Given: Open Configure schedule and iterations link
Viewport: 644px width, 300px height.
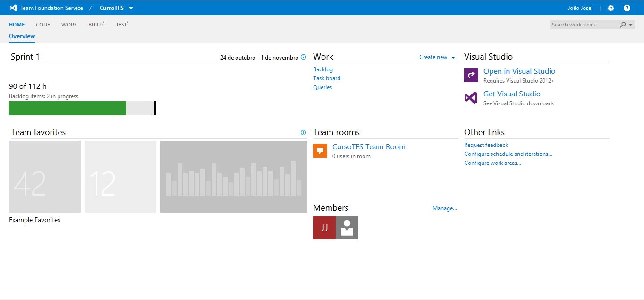Looking at the screenshot, I should [508, 154].
